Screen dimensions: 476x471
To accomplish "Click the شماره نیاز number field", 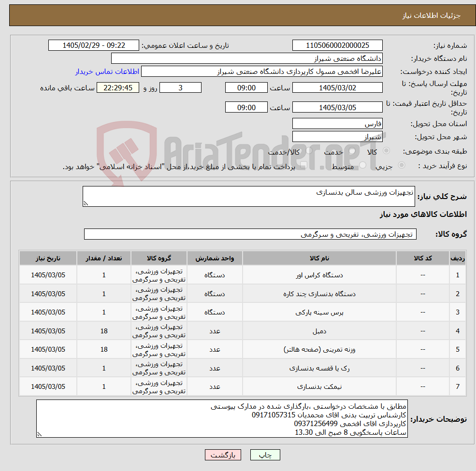I will (337, 45).
